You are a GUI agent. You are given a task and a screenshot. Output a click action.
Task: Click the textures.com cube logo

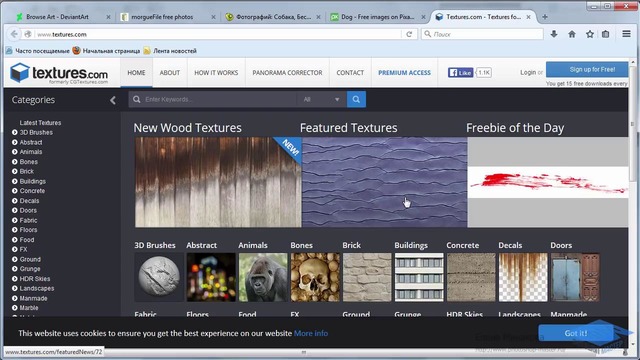20,73
